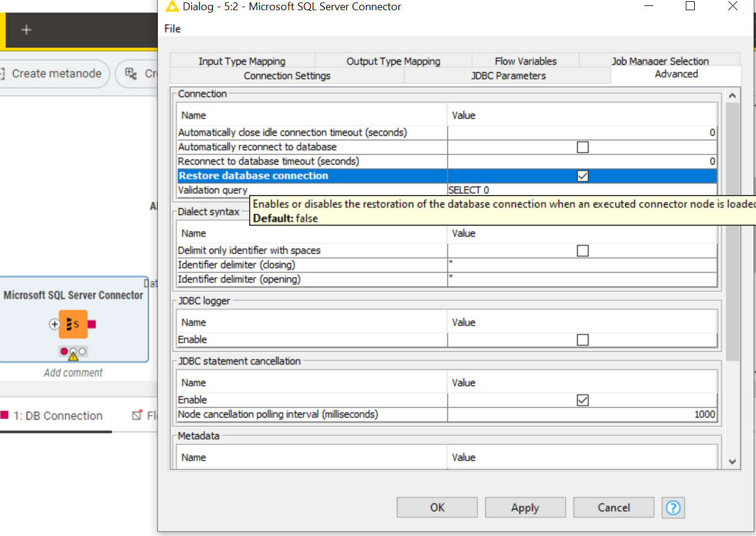This screenshot has width=756, height=536.
Task: Click the red square icon beside 1: DB Connection
Action: point(5,415)
